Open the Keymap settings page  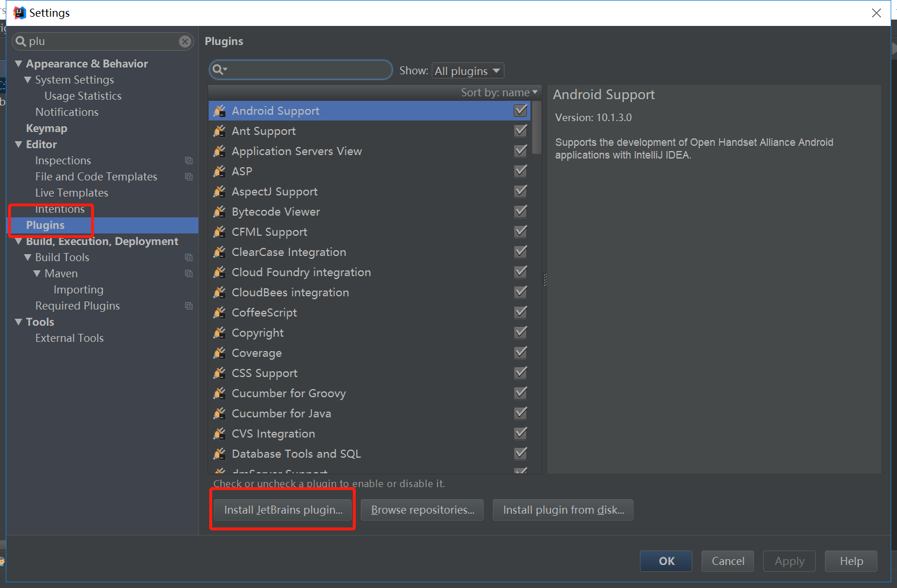click(47, 128)
